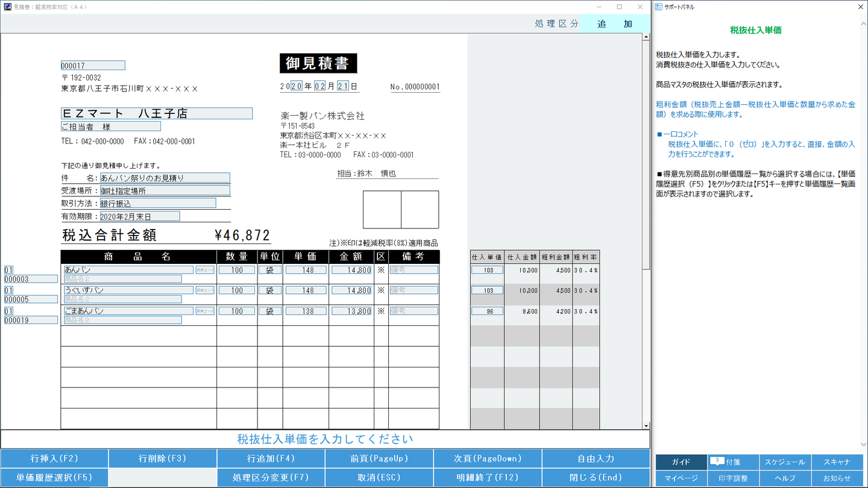Open the スキャナ panel tab
This screenshot has height=488, width=868.
pyautogui.click(x=836, y=462)
